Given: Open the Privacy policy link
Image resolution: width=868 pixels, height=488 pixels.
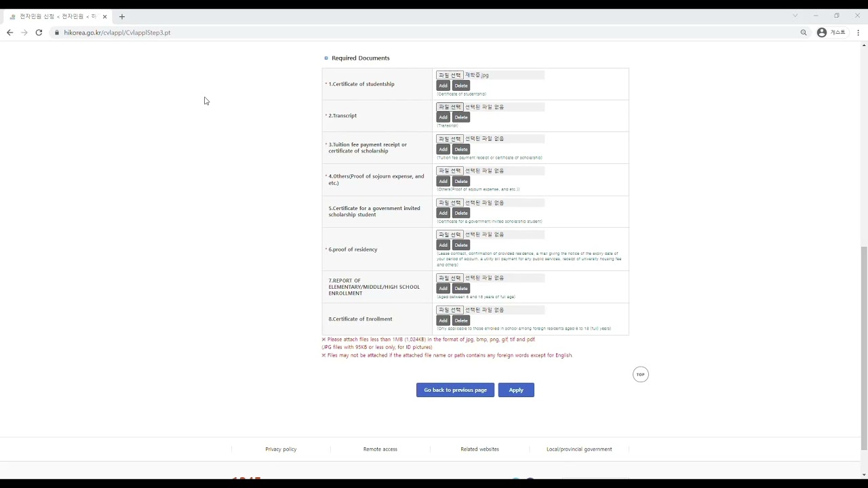Looking at the screenshot, I should (281, 449).
